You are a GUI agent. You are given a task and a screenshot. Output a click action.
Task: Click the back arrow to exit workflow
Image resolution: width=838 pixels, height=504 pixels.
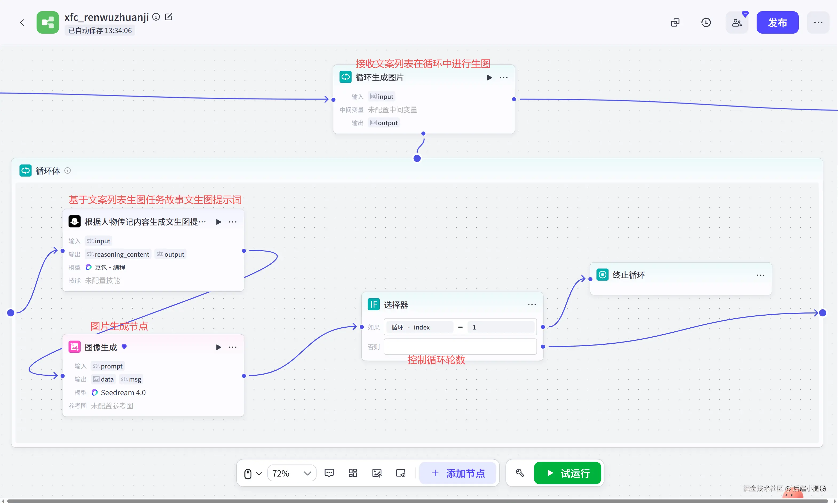(22, 22)
